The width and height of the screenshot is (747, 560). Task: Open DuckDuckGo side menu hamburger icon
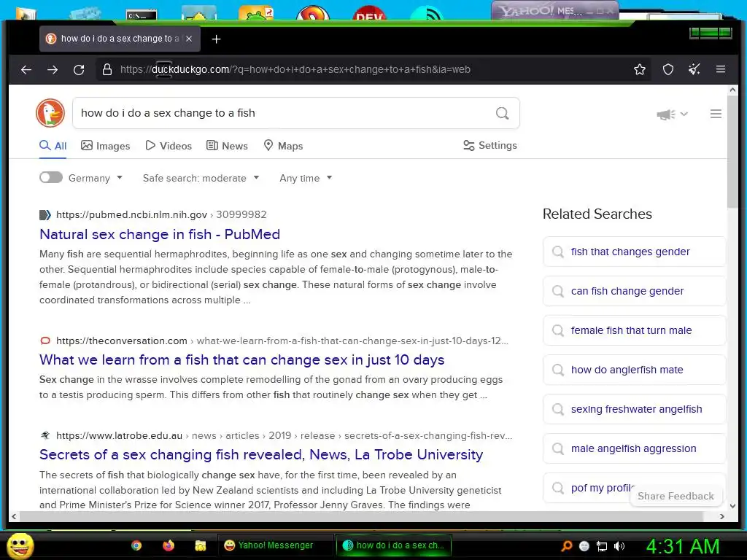click(x=716, y=114)
